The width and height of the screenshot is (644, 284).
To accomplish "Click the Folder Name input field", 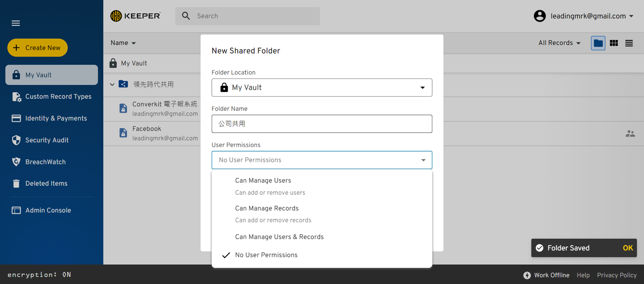I will point(322,124).
